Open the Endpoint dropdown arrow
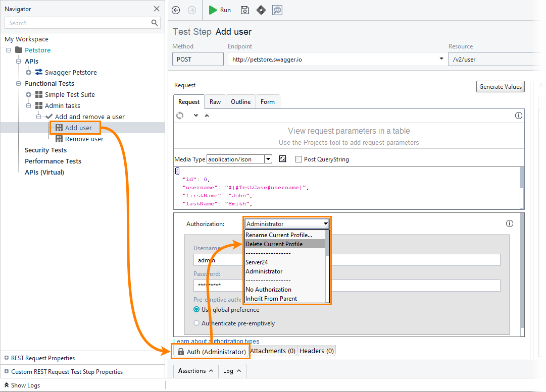Screen dimensions: 546x392 click(441, 60)
